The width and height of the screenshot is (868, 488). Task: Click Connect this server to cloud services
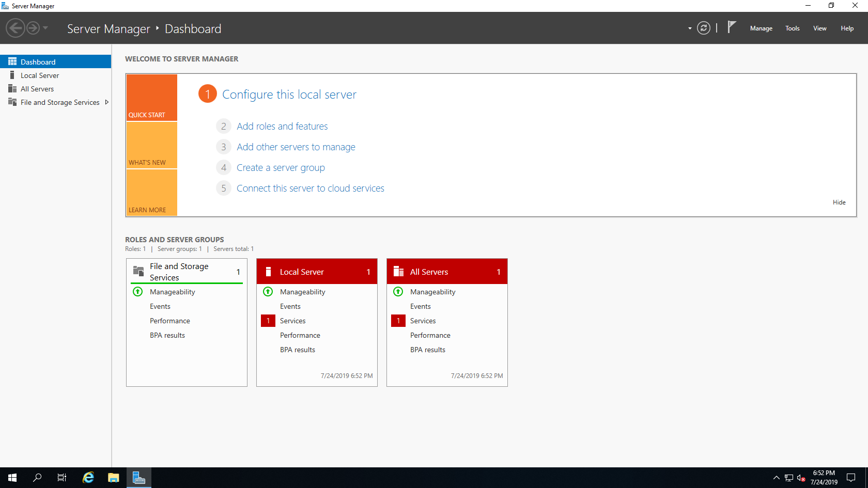(x=311, y=188)
